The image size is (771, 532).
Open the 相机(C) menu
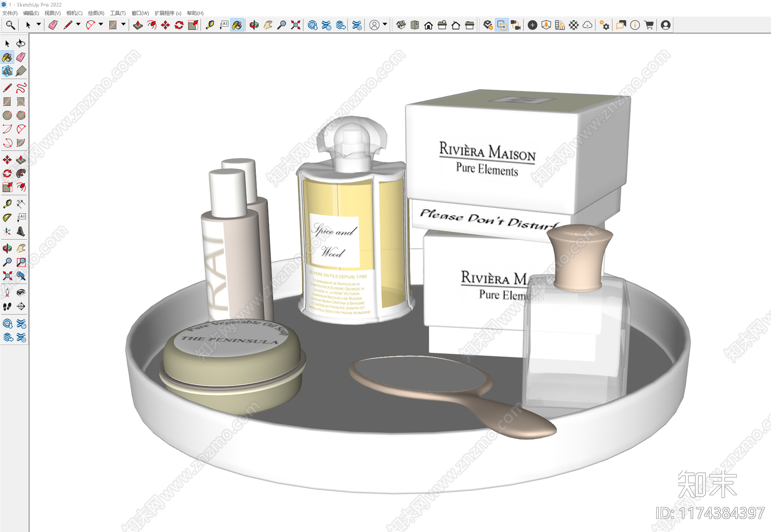click(74, 13)
